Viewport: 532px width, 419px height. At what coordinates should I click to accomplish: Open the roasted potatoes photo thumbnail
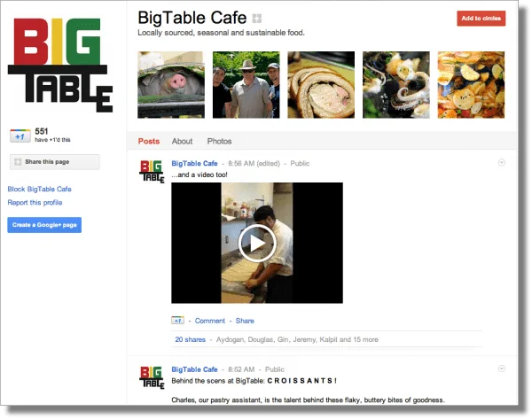pos(471,85)
